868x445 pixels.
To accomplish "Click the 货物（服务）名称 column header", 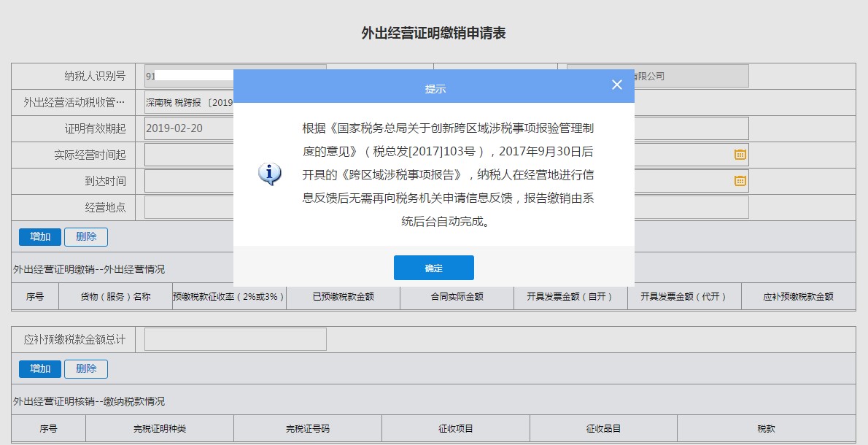I will (x=115, y=297).
